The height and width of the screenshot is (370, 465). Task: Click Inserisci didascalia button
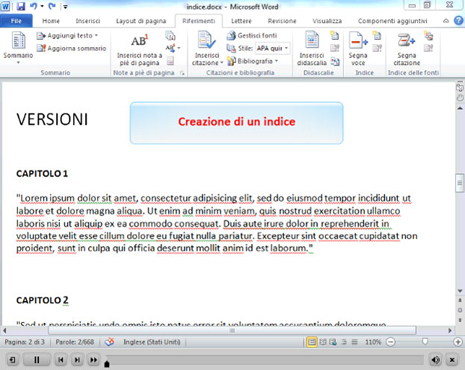(312, 49)
